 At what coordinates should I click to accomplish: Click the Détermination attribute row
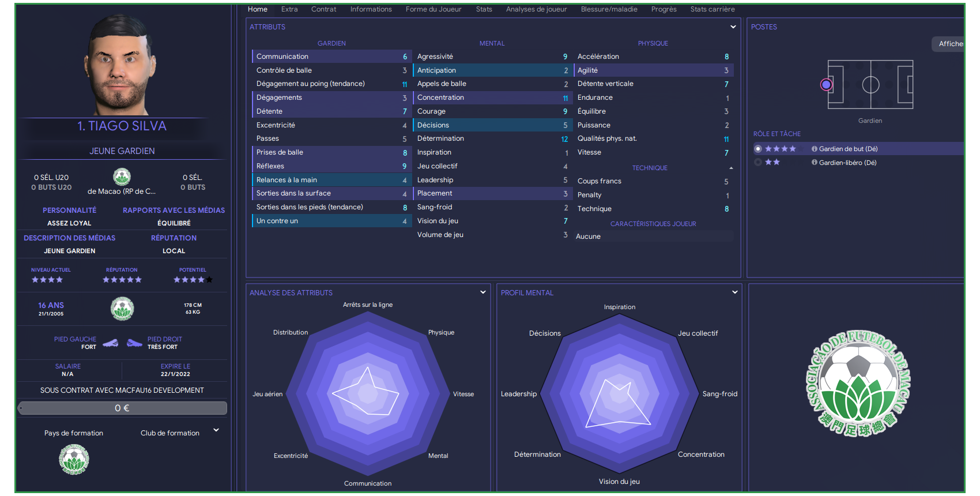pos(492,138)
